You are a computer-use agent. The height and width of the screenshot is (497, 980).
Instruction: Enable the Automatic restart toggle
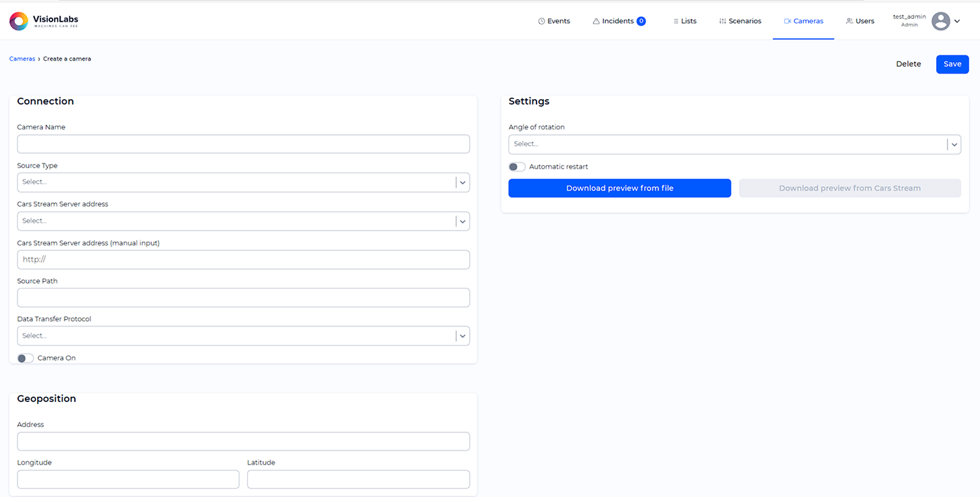(517, 167)
